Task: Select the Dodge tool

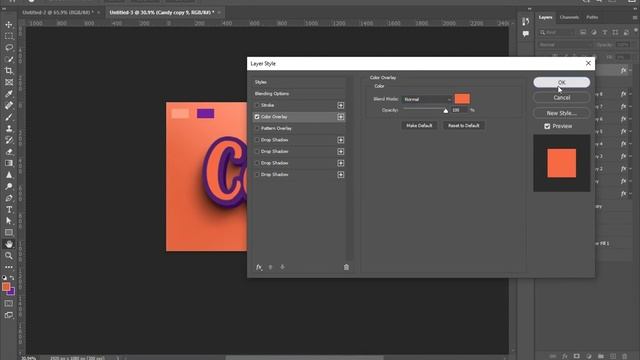Action: [x=9, y=186]
